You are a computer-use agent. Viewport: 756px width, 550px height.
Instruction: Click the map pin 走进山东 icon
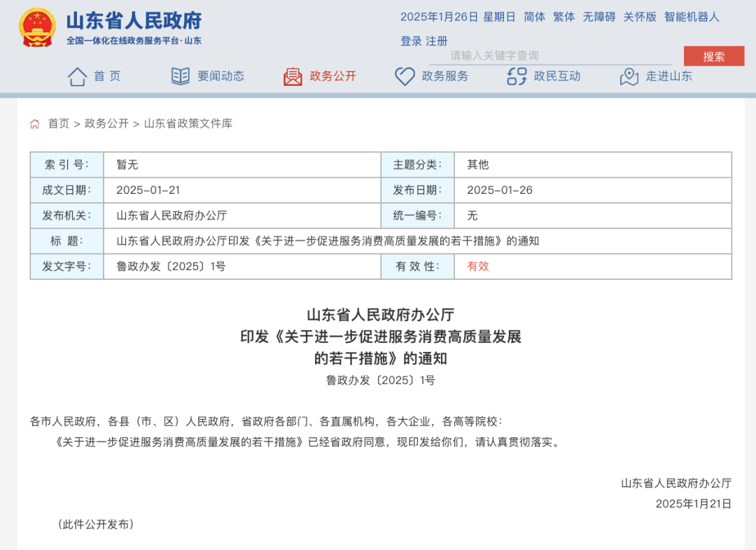pyautogui.click(x=629, y=76)
